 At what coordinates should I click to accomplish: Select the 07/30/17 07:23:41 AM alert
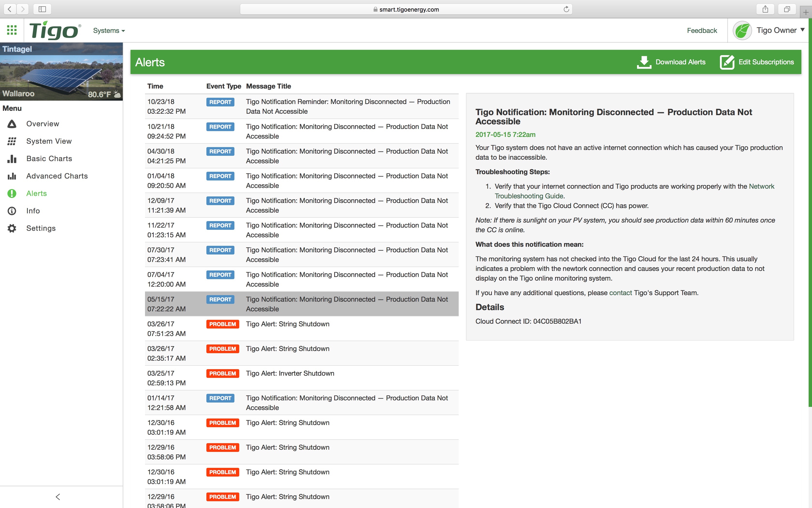[302, 255]
